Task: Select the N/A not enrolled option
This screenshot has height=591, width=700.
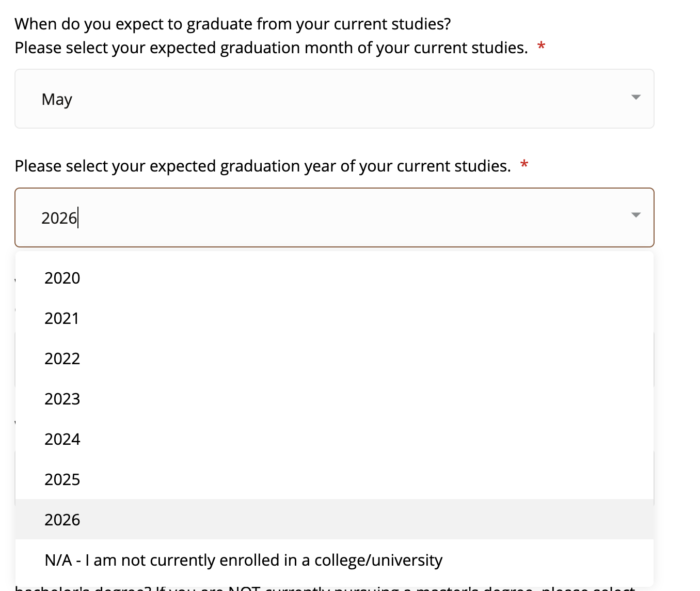Action: click(x=244, y=560)
